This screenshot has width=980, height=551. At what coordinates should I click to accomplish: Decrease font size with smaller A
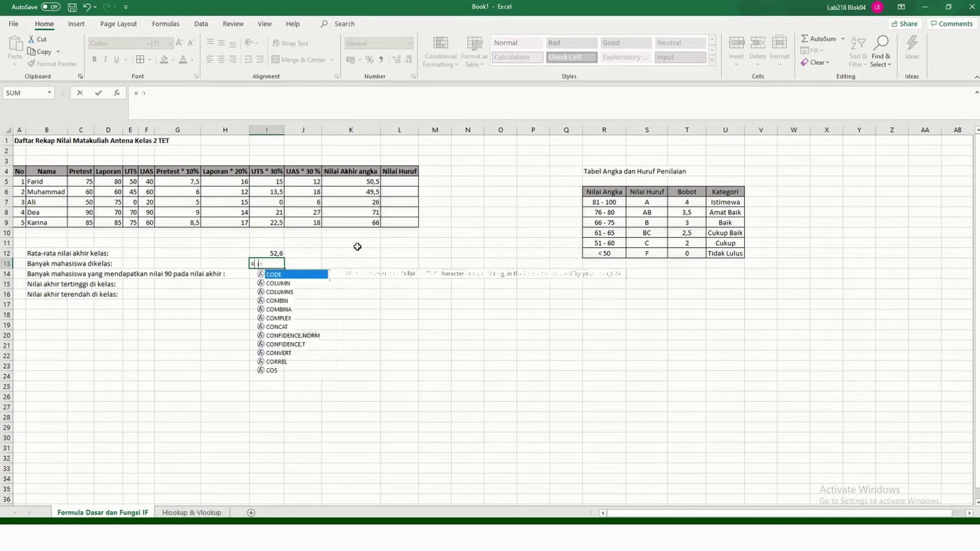coord(190,44)
